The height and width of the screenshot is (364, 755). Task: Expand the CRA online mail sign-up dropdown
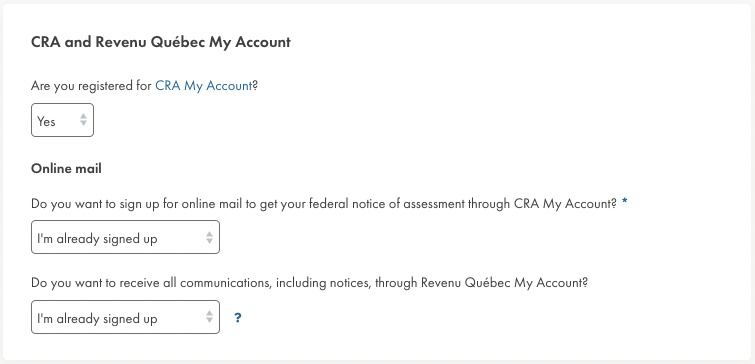(x=125, y=237)
